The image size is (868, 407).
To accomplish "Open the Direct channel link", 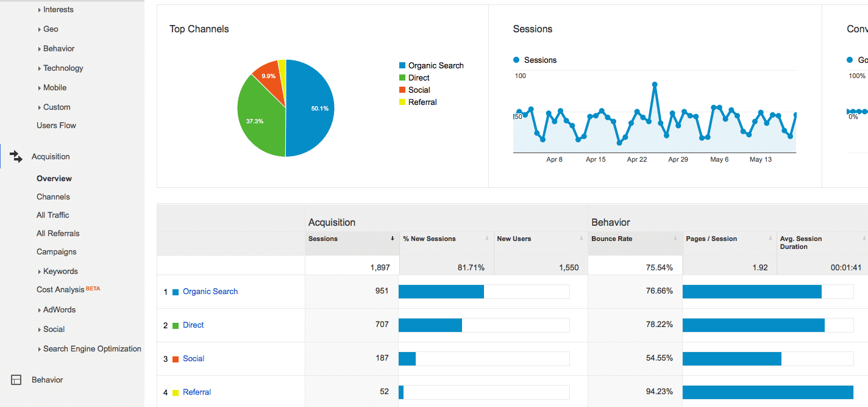I will pyautogui.click(x=193, y=325).
